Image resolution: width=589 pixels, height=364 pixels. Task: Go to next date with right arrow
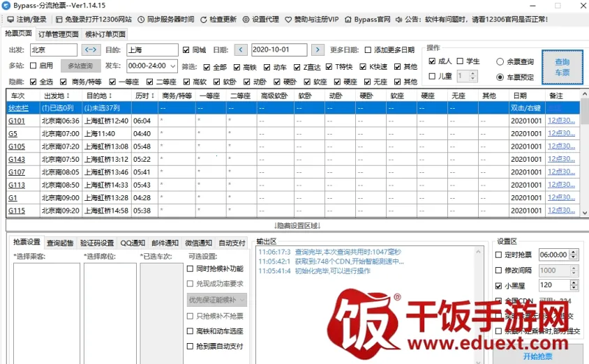point(318,50)
